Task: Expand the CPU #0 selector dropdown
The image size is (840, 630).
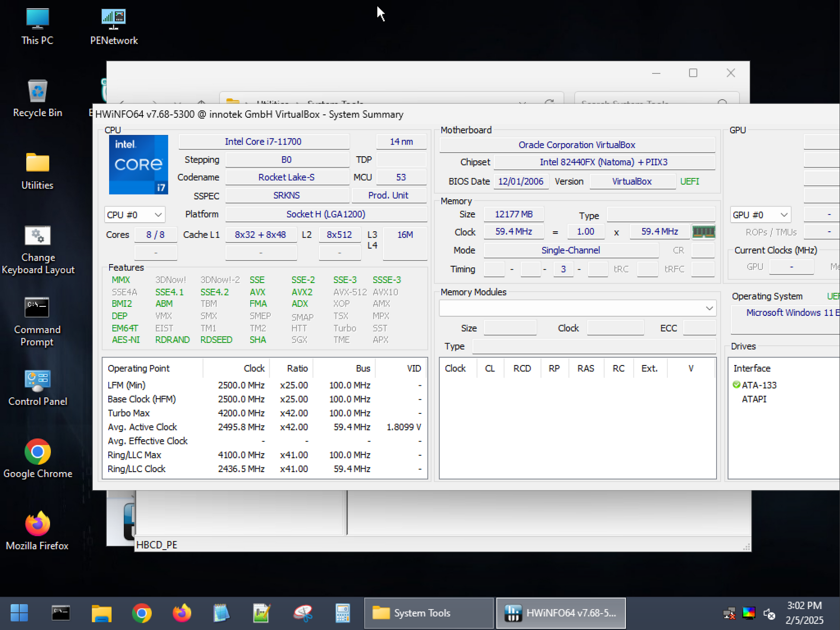Action: click(134, 214)
